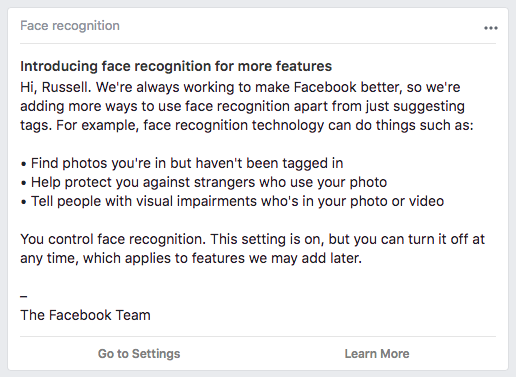
Task: Click the line starting tags. For example
Action: (247, 125)
